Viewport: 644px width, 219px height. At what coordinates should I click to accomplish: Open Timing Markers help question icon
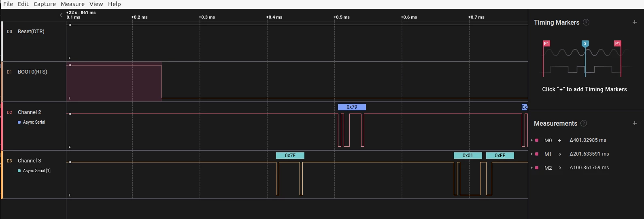586,23
